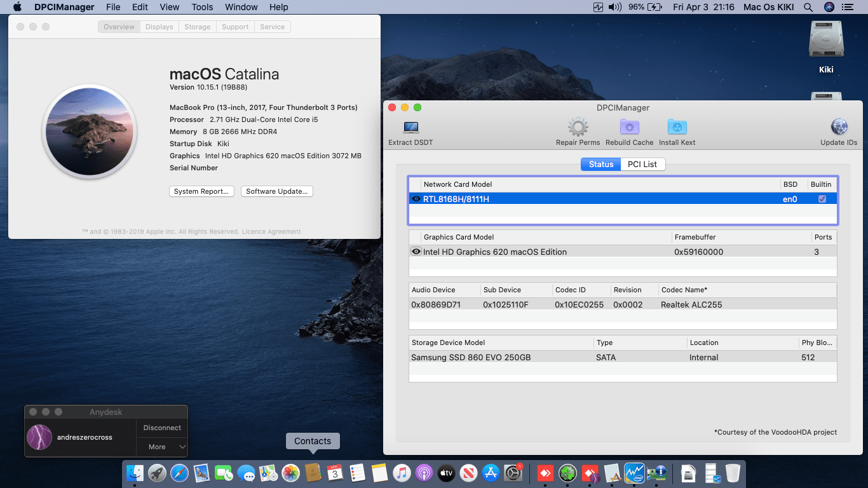Toggle the Intel HD Graphics 620 eye icon
The height and width of the screenshot is (488, 868).
(x=416, y=252)
